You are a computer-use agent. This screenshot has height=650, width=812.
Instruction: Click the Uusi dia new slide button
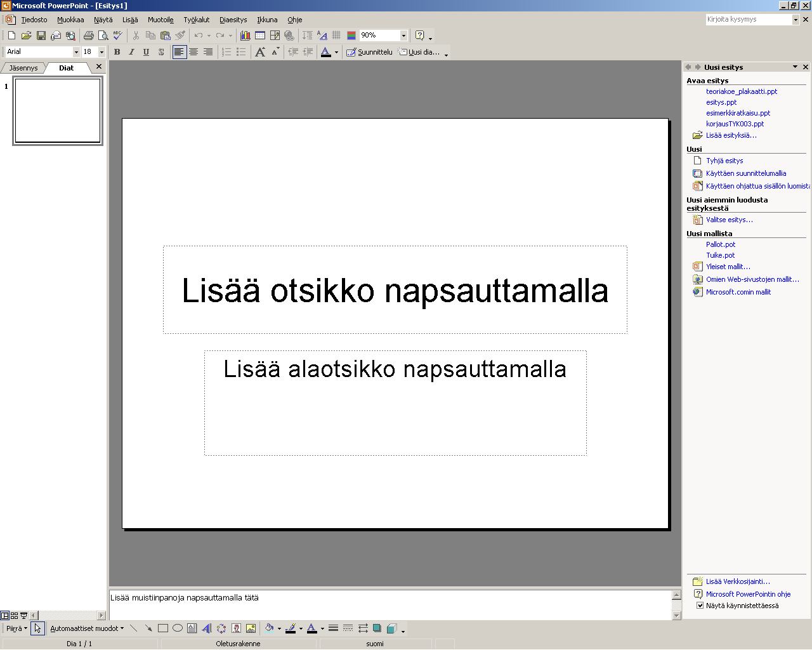419,52
